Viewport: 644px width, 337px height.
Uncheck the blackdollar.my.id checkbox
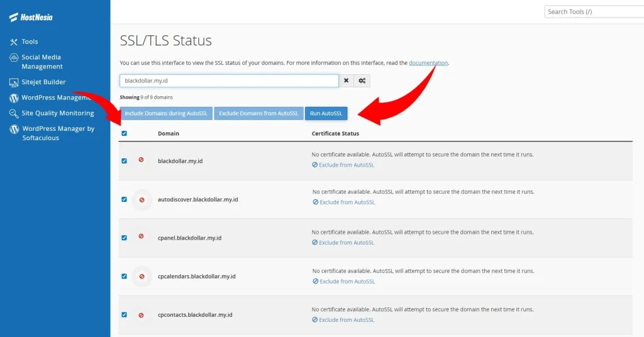point(124,161)
